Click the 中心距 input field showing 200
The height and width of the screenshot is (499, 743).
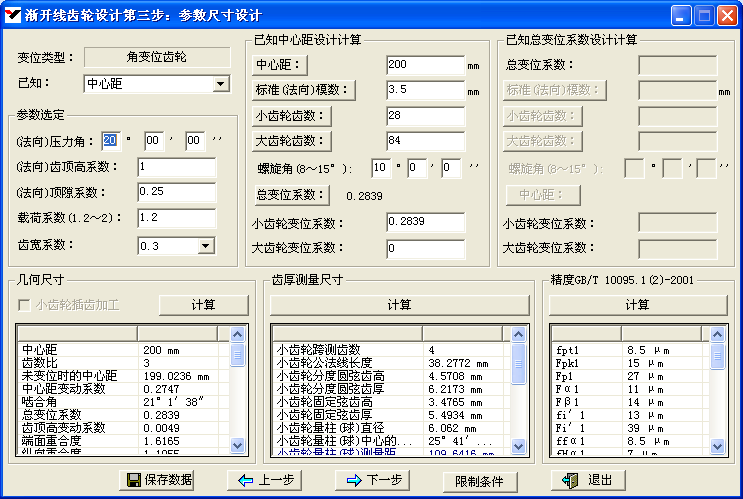(x=424, y=65)
